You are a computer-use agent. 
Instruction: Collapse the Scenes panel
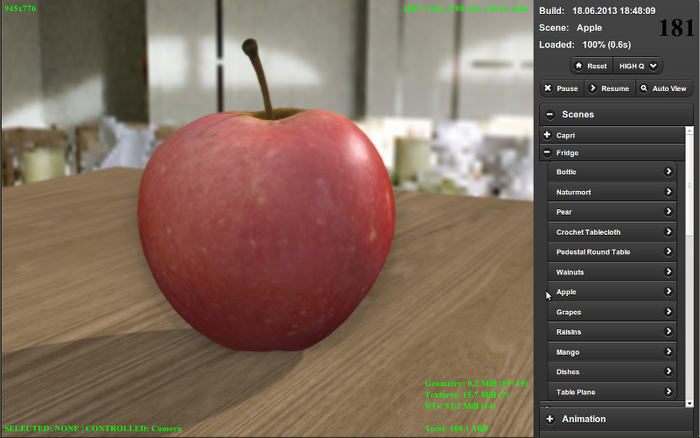click(x=616, y=115)
